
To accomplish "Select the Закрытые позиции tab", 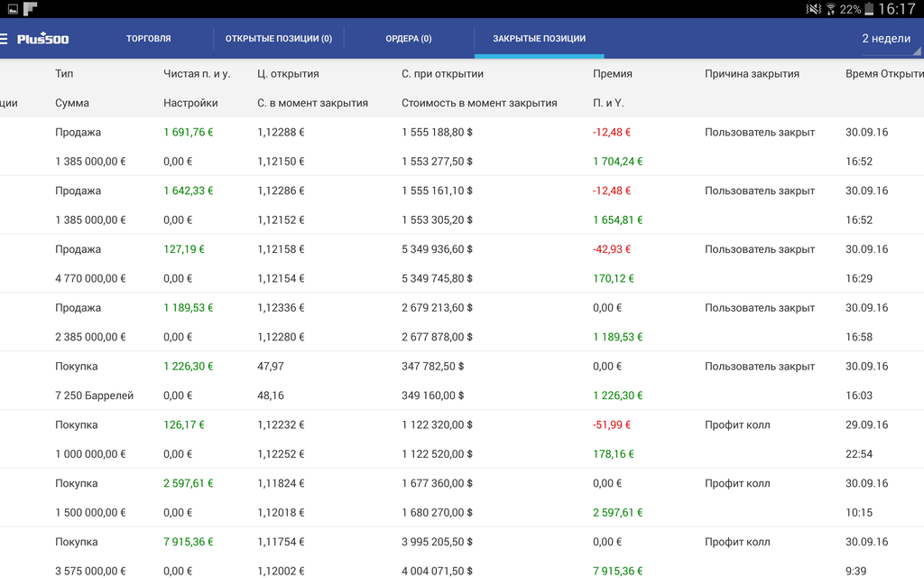I will [539, 39].
